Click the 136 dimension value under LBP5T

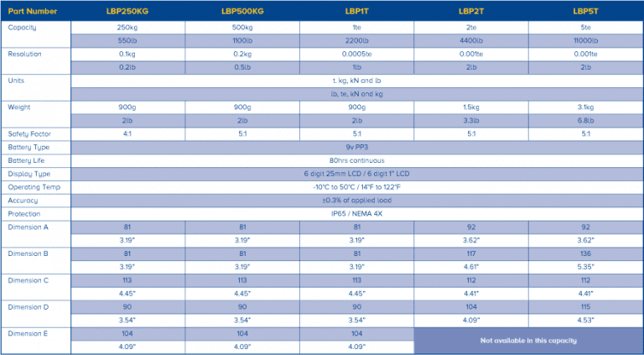pyautogui.click(x=584, y=253)
